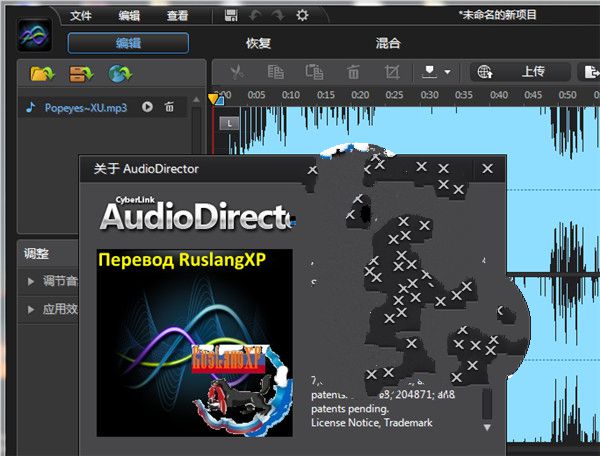Close the About AudioDirector dialog
Viewport: 600px width, 456px height.
pyautogui.click(x=488, y=168)
